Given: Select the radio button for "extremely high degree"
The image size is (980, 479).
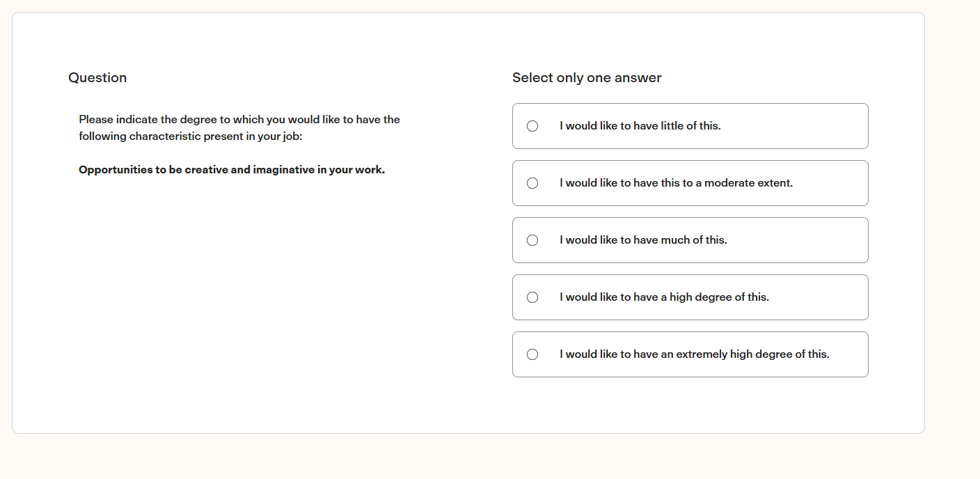Looking at the screenshot, I should [532, 354].
